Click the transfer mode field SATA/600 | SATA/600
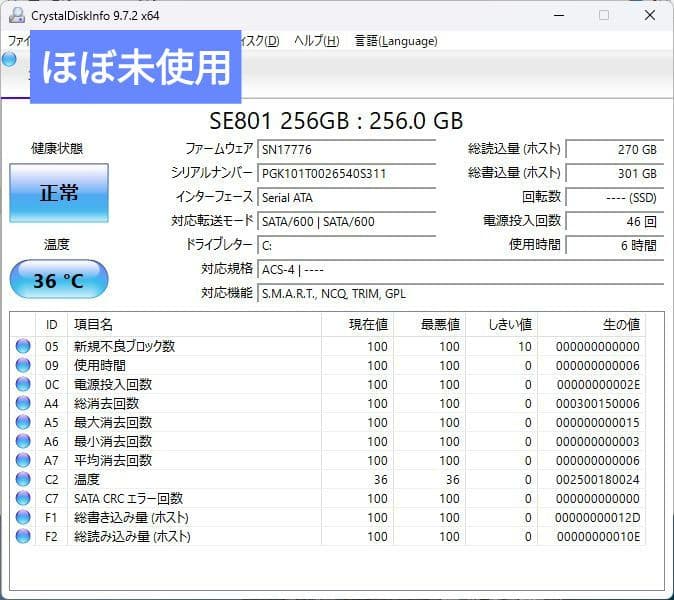The width and height of the screenshot is (674, 600). 346,222
